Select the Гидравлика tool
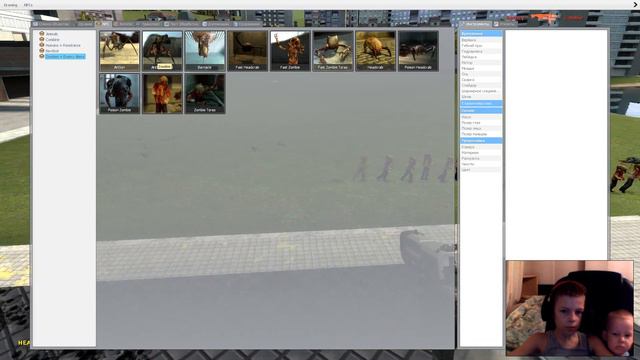Viewport: 640px width, 360px height. coord(481,51)
